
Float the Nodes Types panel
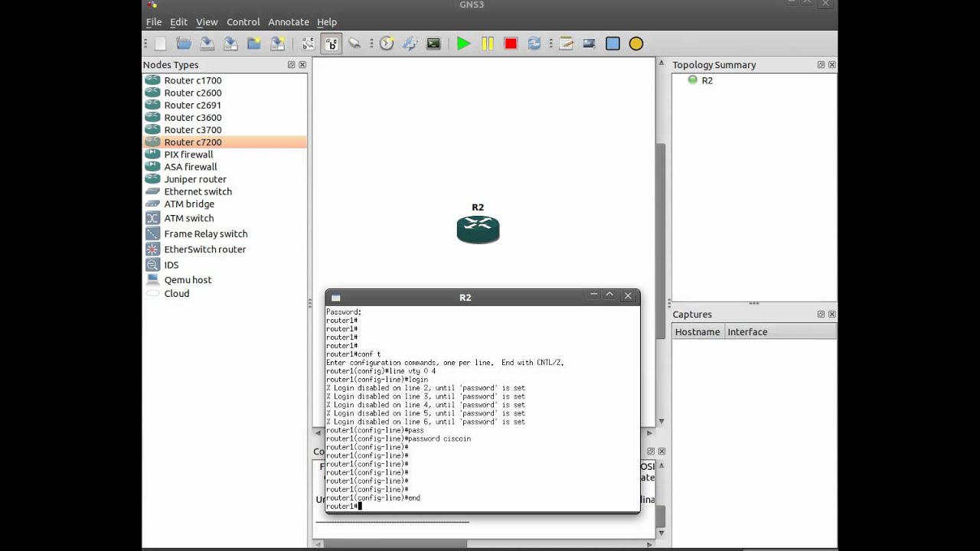click(x=291, y=65)
